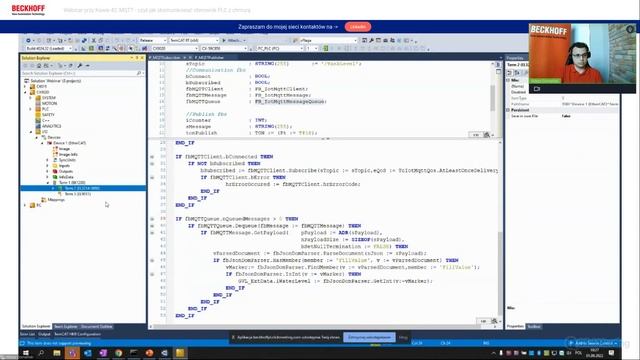This screenshot has height=360, width=640.
Task: Open the Windows Start menu
Action: 26,353
